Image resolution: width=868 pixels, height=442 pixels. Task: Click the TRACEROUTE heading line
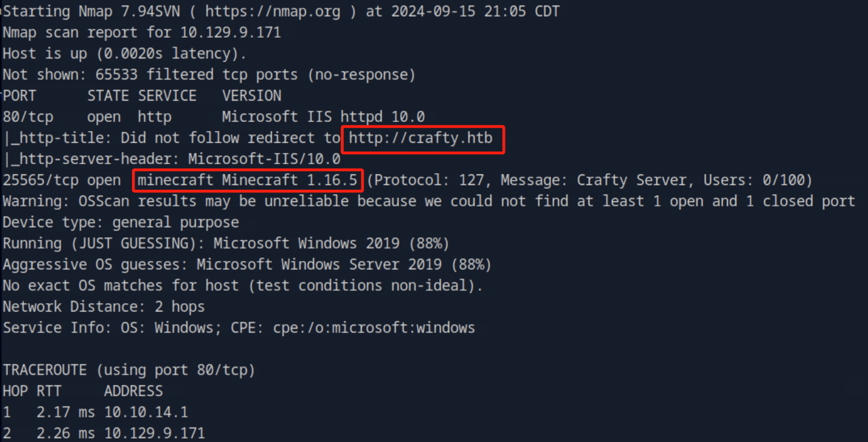tap(129, 370)
